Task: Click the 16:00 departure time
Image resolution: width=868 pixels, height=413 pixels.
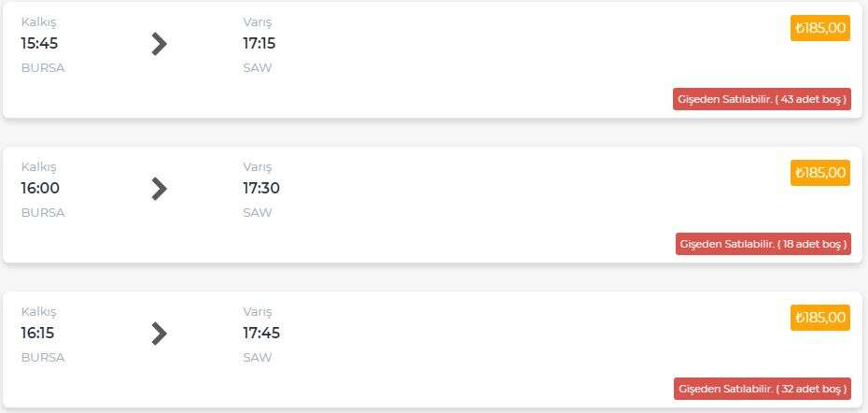Action: point(40,188)
